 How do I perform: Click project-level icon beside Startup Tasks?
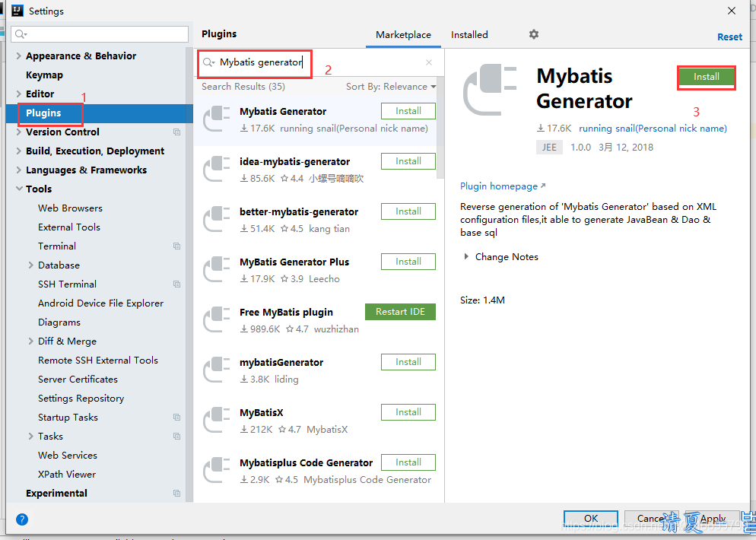[177, 417]
